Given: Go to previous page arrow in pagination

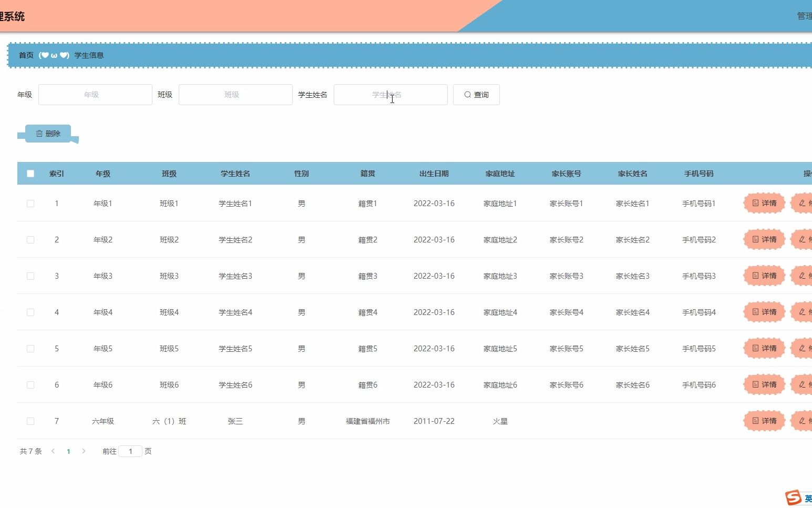Looking at the screenshot, I should [53, 451].
